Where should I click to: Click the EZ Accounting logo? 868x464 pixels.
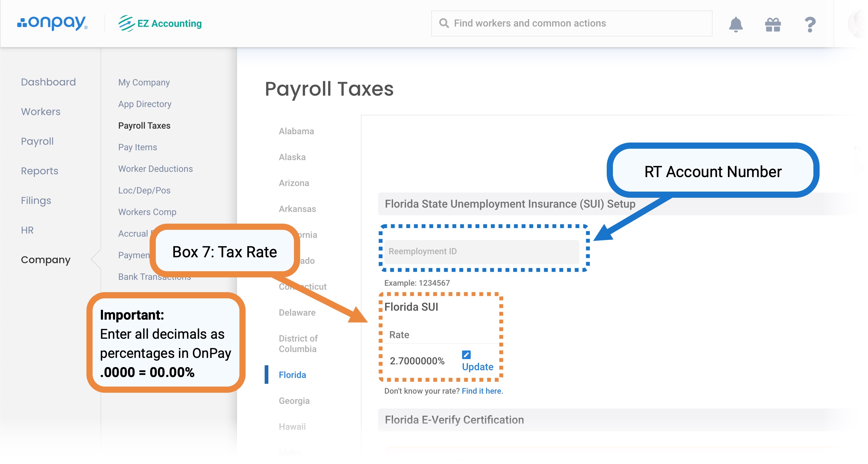point(159,23)
